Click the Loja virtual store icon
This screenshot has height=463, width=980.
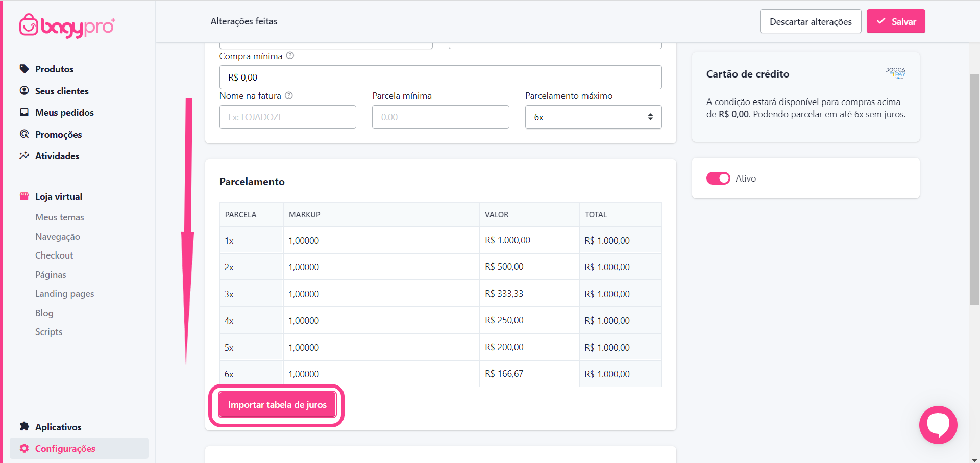pyautogui.click(x=24, y=196)
